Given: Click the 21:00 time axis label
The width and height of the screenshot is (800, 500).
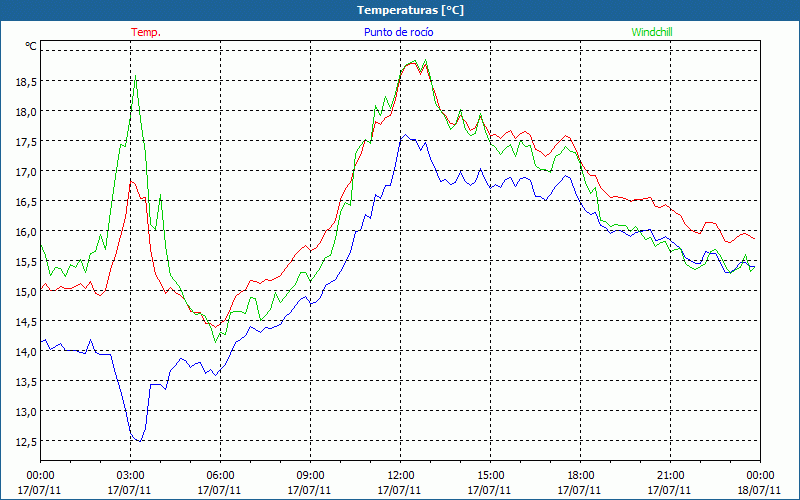Looking at the screenshot, I should (670, 476).
